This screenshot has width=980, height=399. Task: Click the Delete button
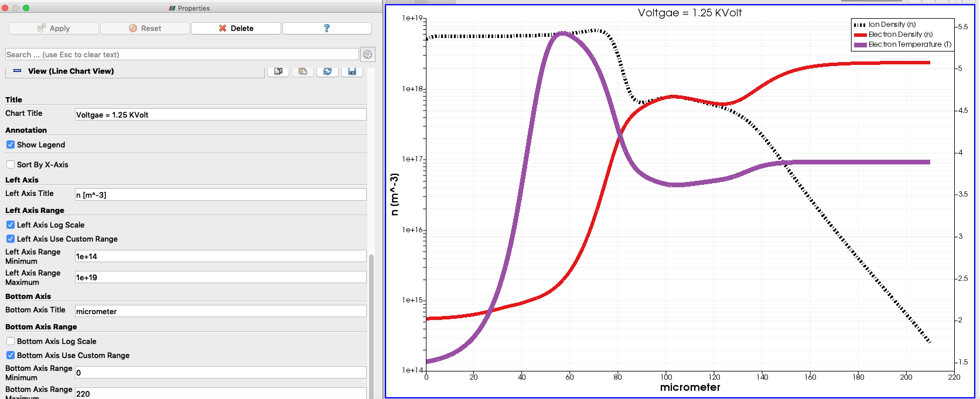click(235, 28)
